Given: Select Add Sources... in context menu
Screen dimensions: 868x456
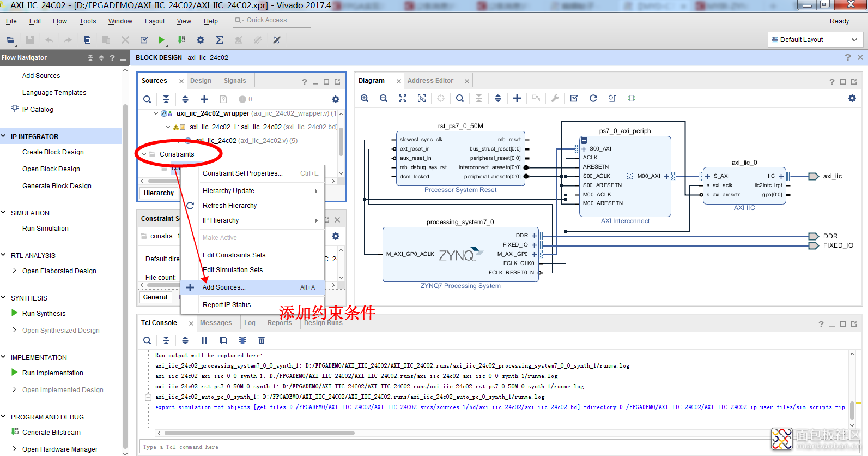Looking at the screenshot, I should coord(253,287).
